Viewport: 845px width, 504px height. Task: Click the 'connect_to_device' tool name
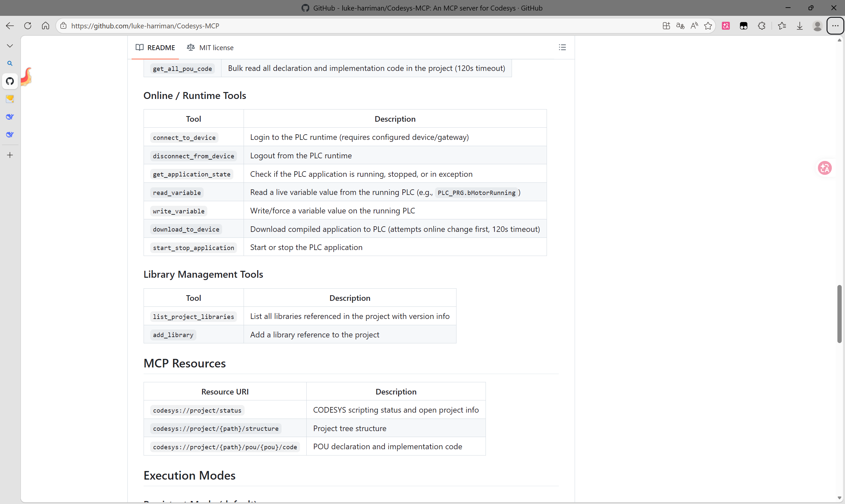184,138
